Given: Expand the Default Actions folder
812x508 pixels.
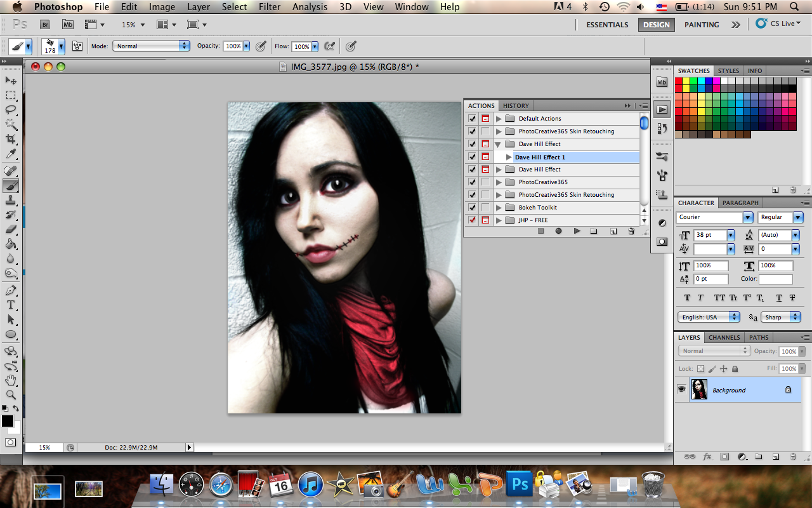Looking at the screenshot, I should [499, 119].
